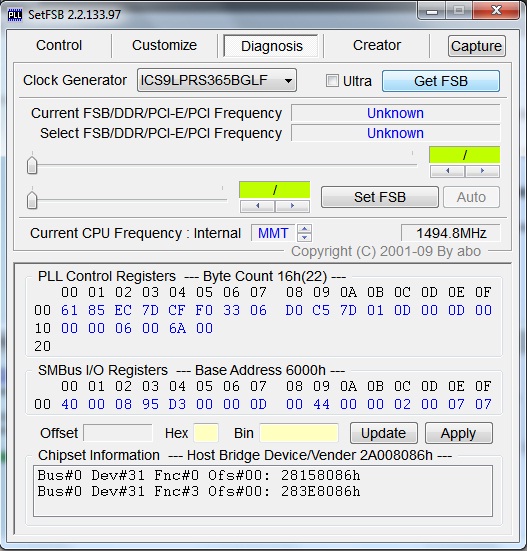Image resolution: width=527 pixels, height=551 pixels.
Task: Enable the Ultra checkbox
Action: tap(332, 80)
